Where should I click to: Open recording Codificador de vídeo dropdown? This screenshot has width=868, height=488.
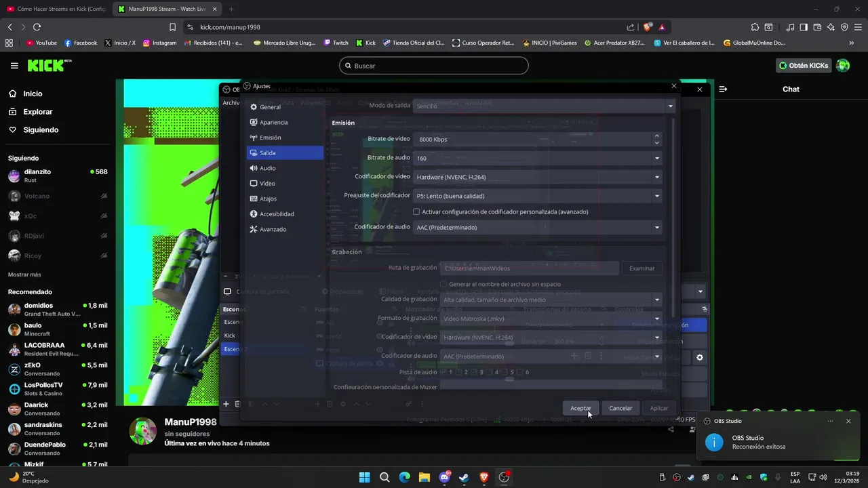(551, 337)
